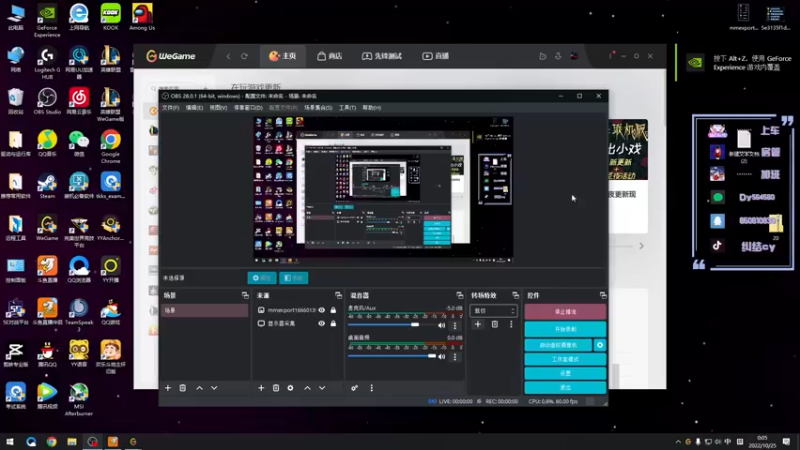Screen dimensions: 800x450
Task: Remove the selected scene with the trash icon
Action: click(183, 388)
